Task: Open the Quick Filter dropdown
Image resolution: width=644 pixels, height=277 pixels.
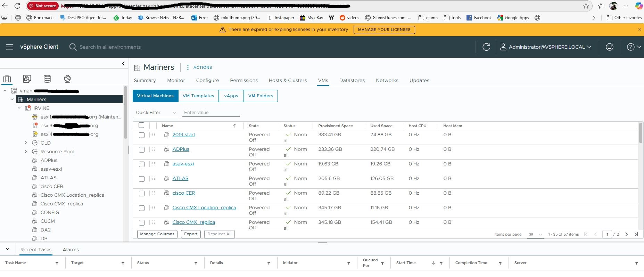Action: point(156,113)
